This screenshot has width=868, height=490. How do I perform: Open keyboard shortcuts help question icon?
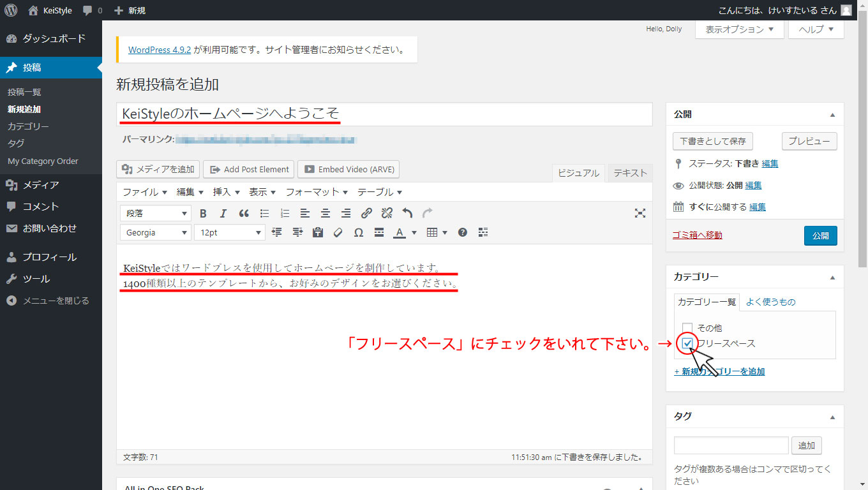point(463,233)
